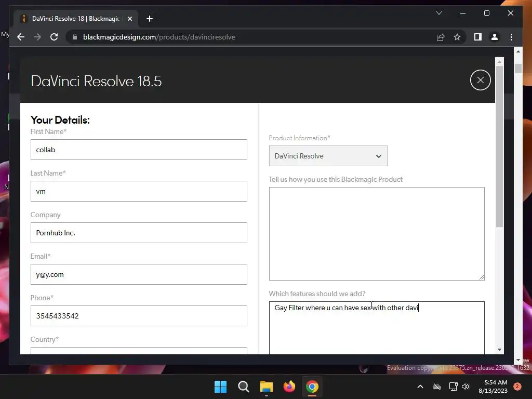Screen dimensions: 532x399
Task: Click page scrollbar up arrow
Action: tap(518, 51)
